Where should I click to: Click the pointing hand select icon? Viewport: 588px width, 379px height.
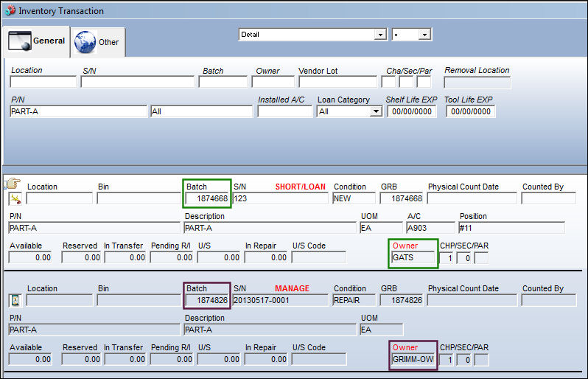coord(13,184)
